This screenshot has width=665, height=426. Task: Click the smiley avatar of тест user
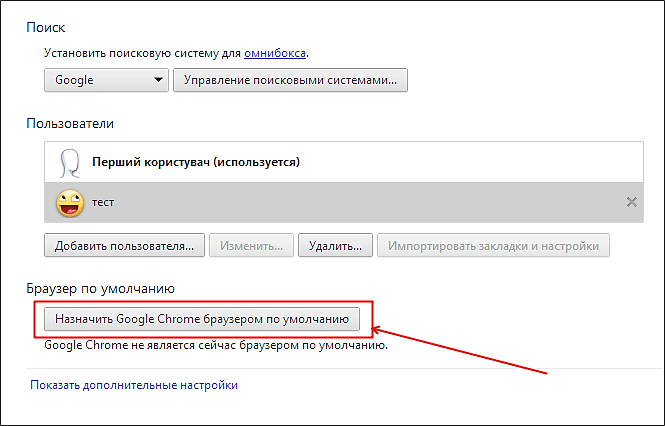click(x=70, y=203)
